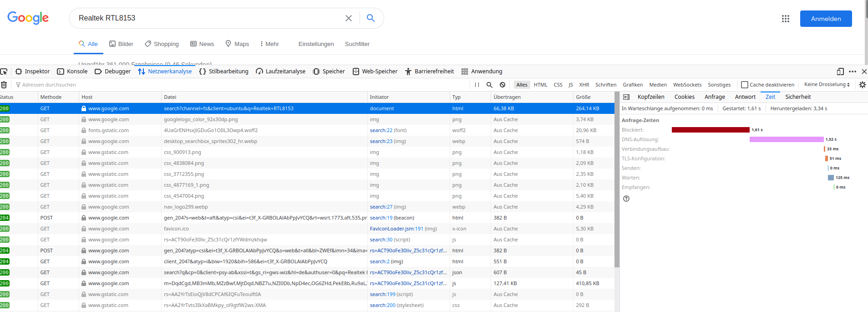The height and width of the screenshot is (312, 868).
Task: Enable the Sonstiges request filter
Action: click(719, 85)
